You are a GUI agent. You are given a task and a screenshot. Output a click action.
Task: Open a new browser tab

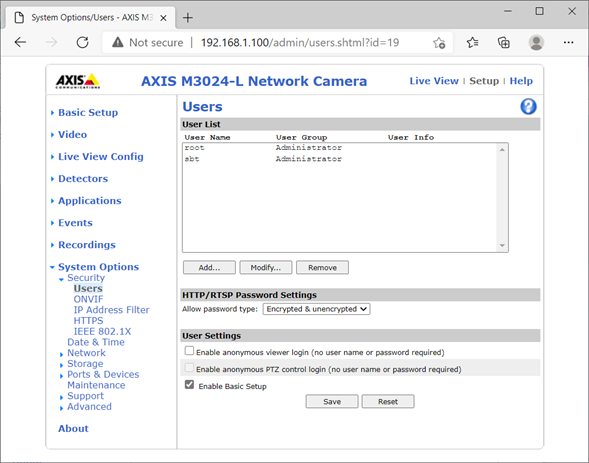tap(187, 18)
